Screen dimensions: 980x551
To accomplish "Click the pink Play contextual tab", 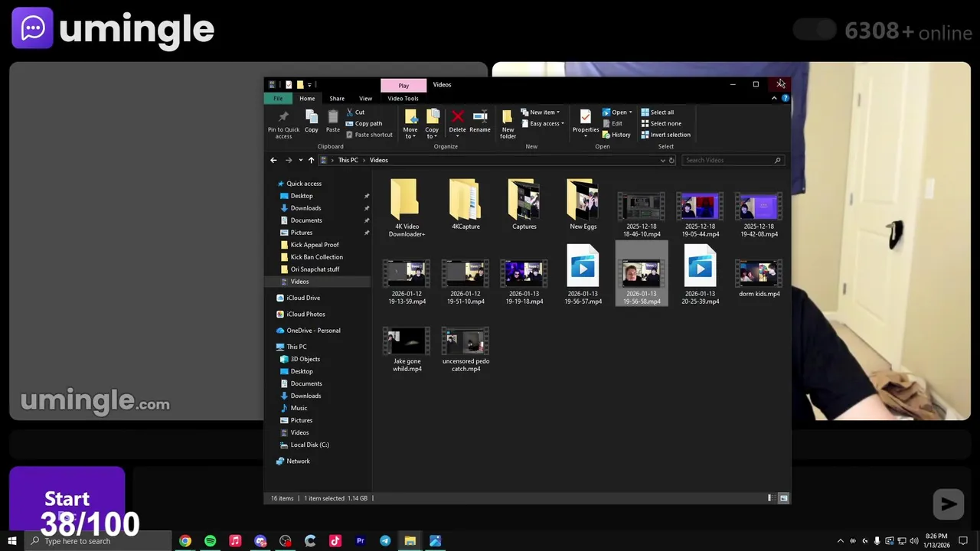I will (403, 85).
